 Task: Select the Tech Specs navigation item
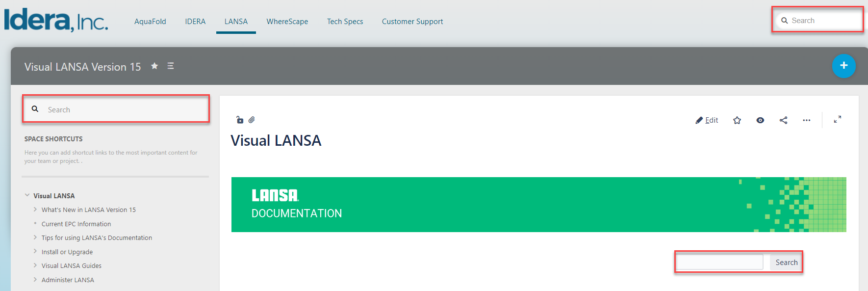(345, 22)
